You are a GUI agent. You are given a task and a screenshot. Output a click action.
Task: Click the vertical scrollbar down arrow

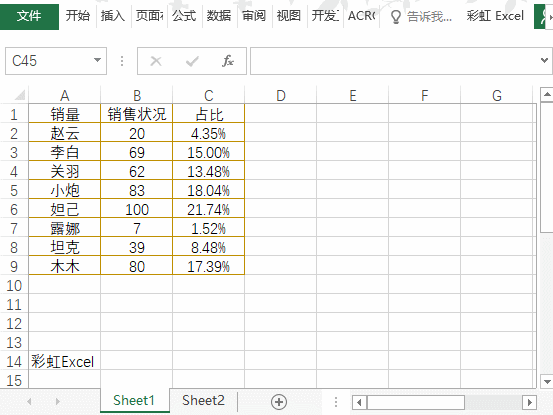click(x=547, y=382)
